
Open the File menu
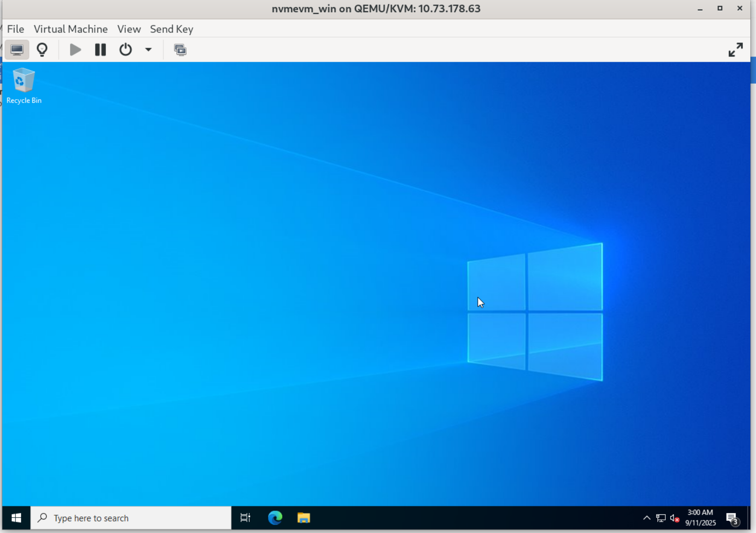coord(15,29)
